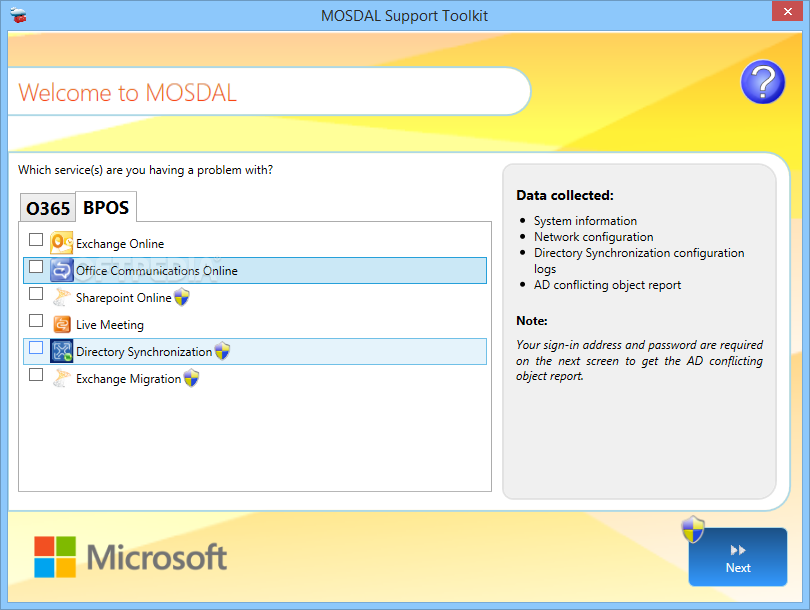Click the Office Communications Online label
Viewport: 810px width, 610px height.
[x=157, y=271]
